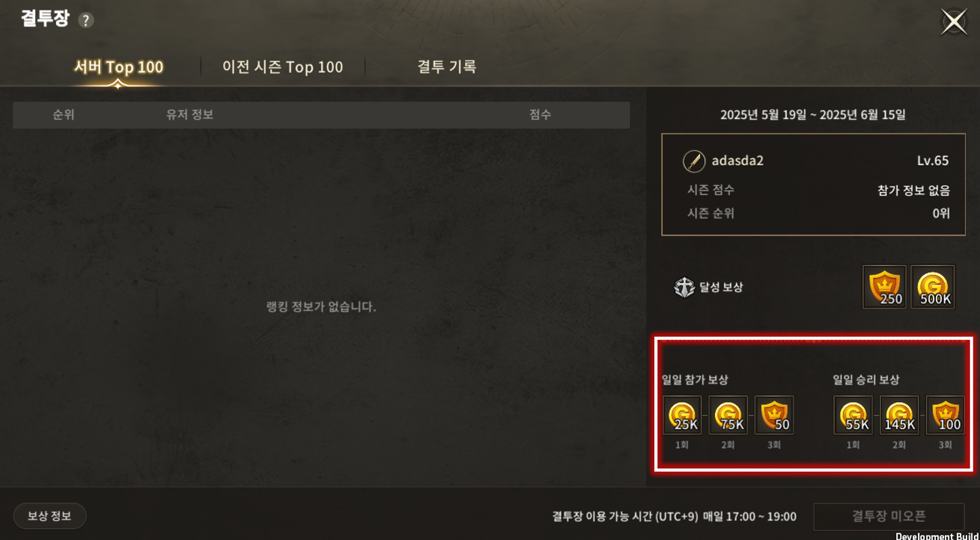Viewport: 980px width, 540px height.
Task: Click the 점수 column header
Action: 540,115
